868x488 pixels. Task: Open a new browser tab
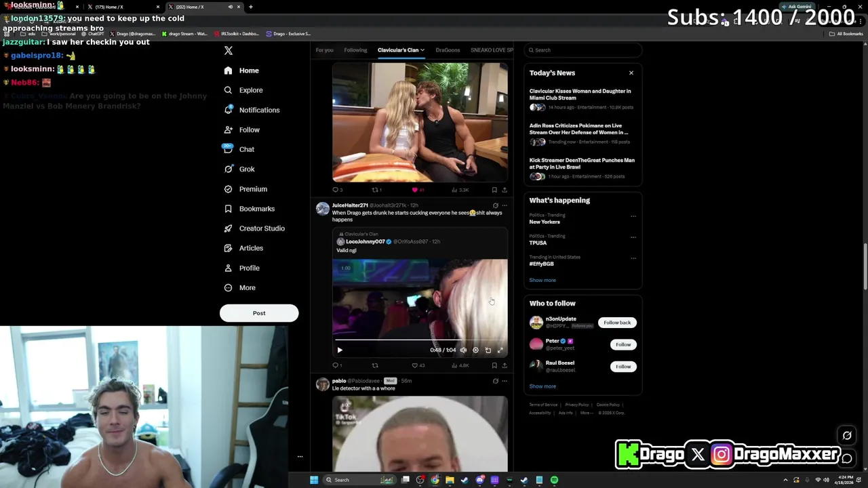tap(251, 7)
